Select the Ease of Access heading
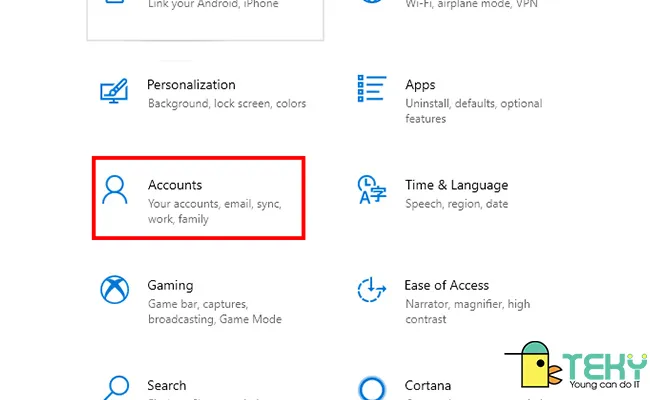The width and height of the screenshot is (650, 400). click(446, 285)
